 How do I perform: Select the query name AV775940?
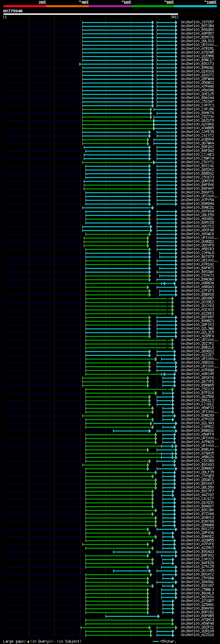(x=13, y=11)
